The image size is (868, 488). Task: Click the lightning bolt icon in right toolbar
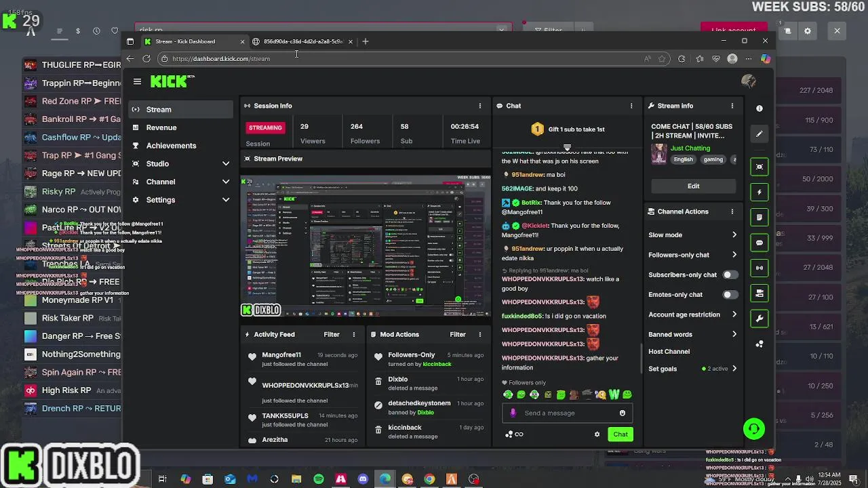point(759,192)
